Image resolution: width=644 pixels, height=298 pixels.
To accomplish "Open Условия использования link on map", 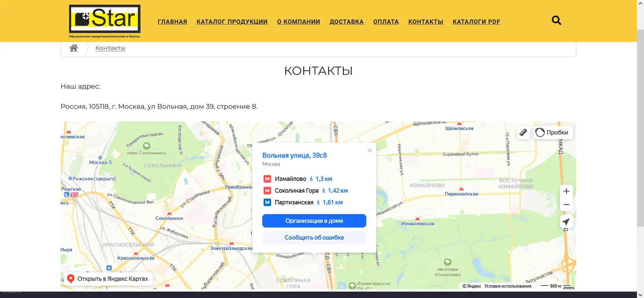I will [508, 286].
